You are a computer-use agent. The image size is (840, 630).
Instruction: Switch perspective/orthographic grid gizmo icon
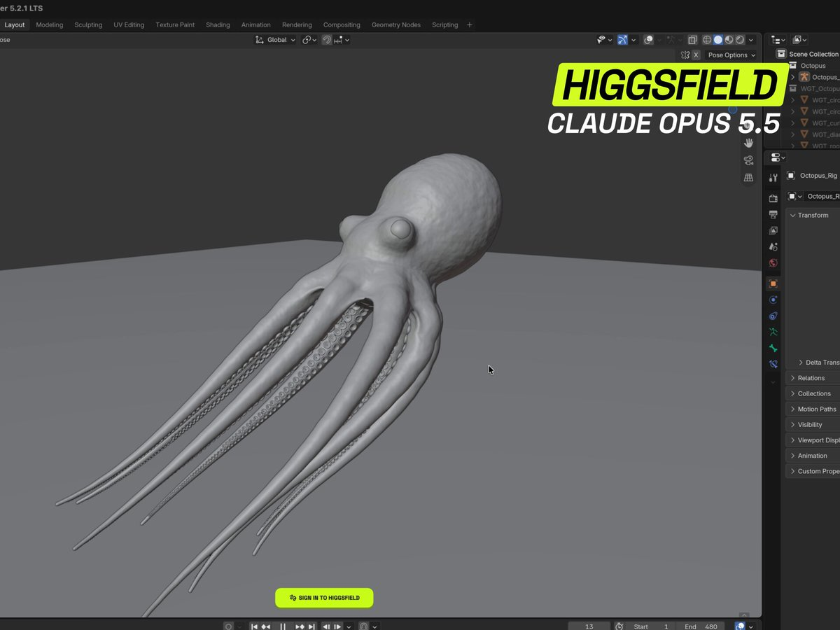click(748, 178)
